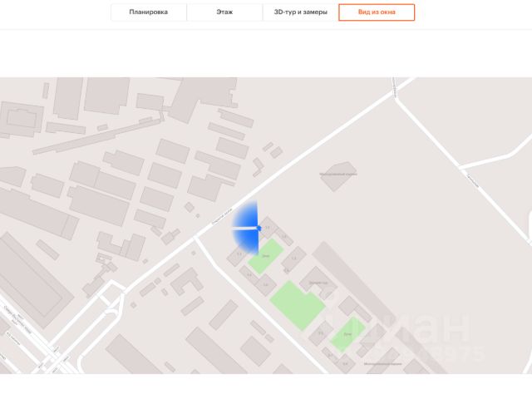The height and width of the screenshot is (399, 532).
Task: Click the Вид из окна tab
Action: (377, 12)
